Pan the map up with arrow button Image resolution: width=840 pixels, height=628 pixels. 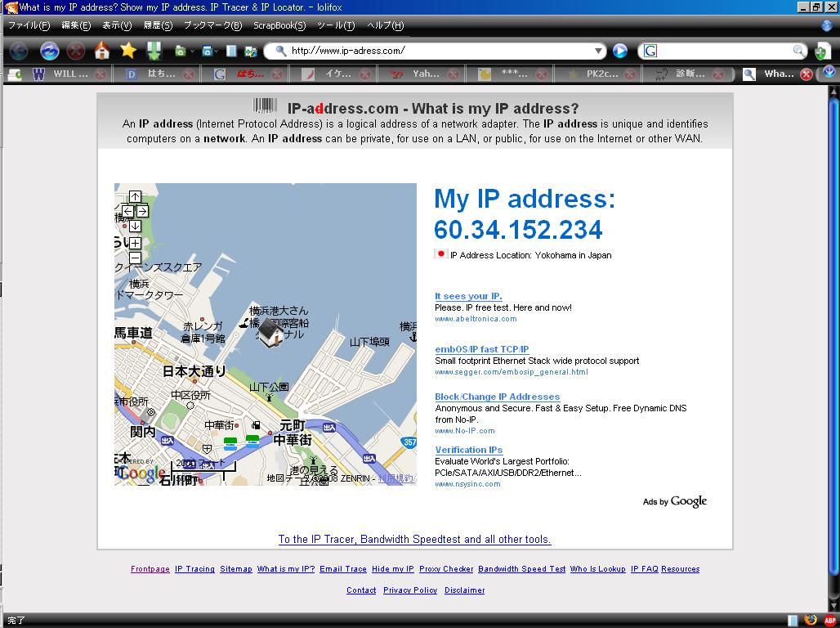tap(135, 196)
